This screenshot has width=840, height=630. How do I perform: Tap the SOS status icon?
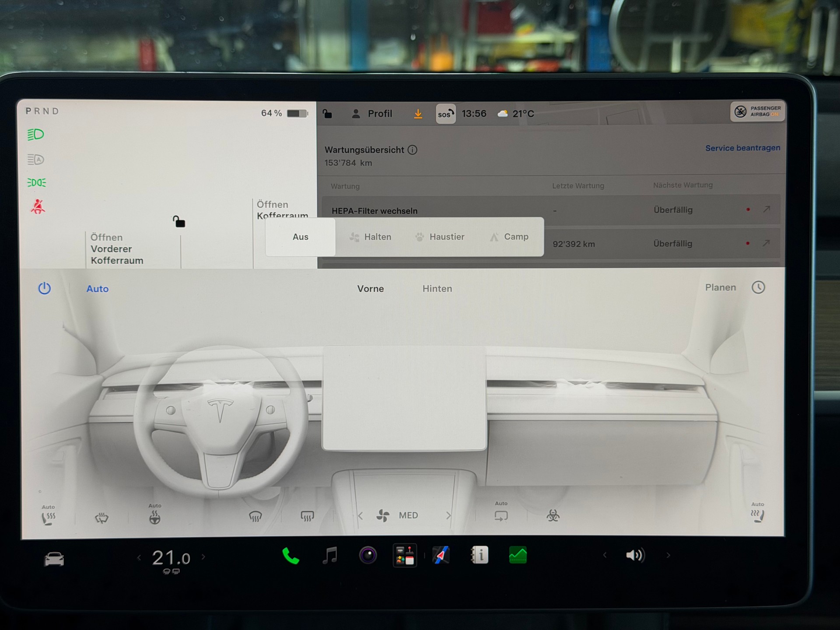(446, 114)
